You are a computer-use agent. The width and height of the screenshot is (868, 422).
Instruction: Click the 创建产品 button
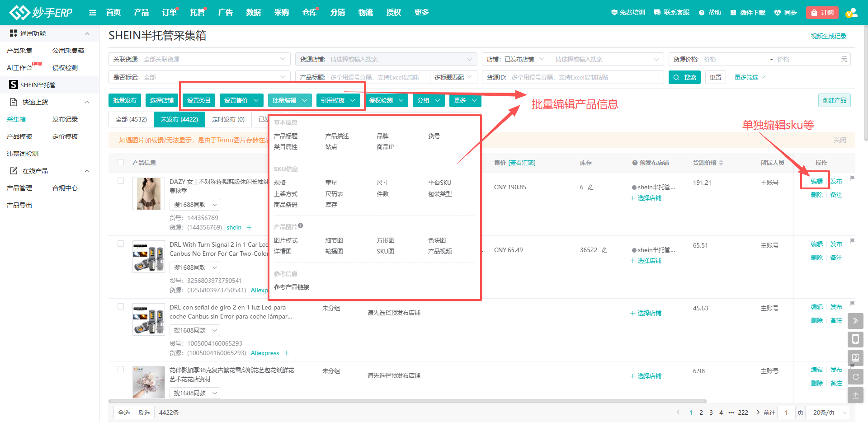point(835,100)
